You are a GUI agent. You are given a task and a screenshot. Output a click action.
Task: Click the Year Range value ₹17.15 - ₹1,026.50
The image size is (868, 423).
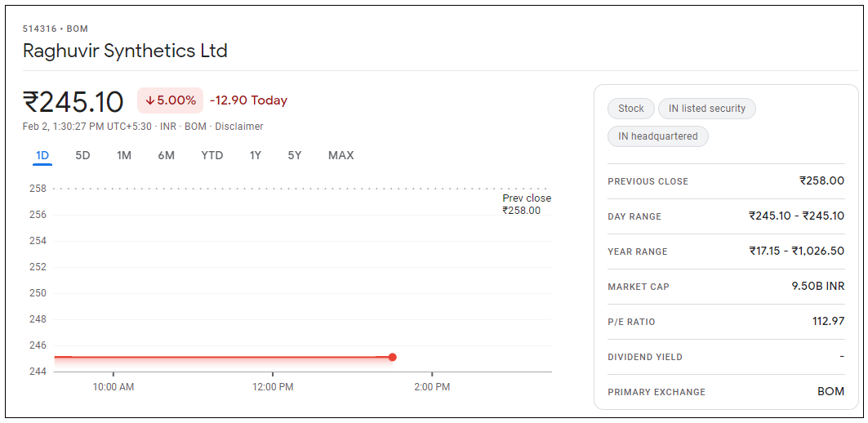tap(797, 251)
